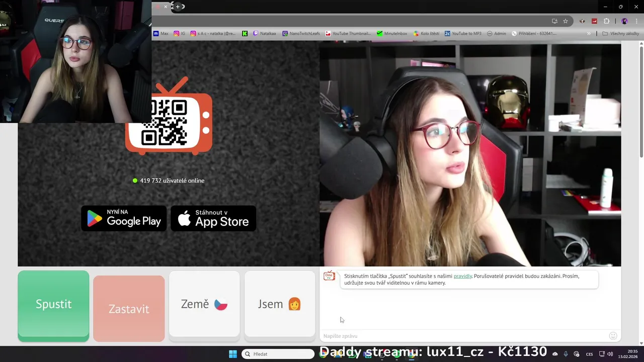
Task: Open the Jsem gender selector
Action: pyautogui.click(x=280, y=305)
